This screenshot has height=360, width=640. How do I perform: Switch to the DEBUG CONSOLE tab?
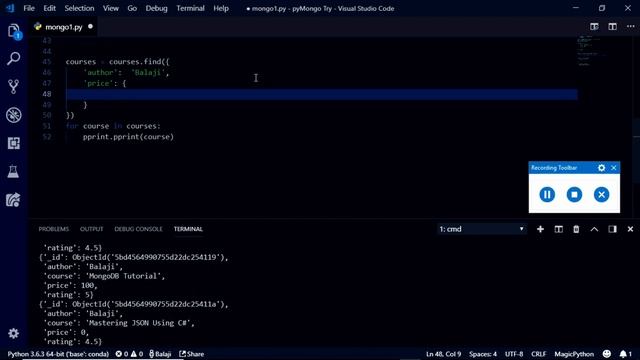click(x=138, y=229)
